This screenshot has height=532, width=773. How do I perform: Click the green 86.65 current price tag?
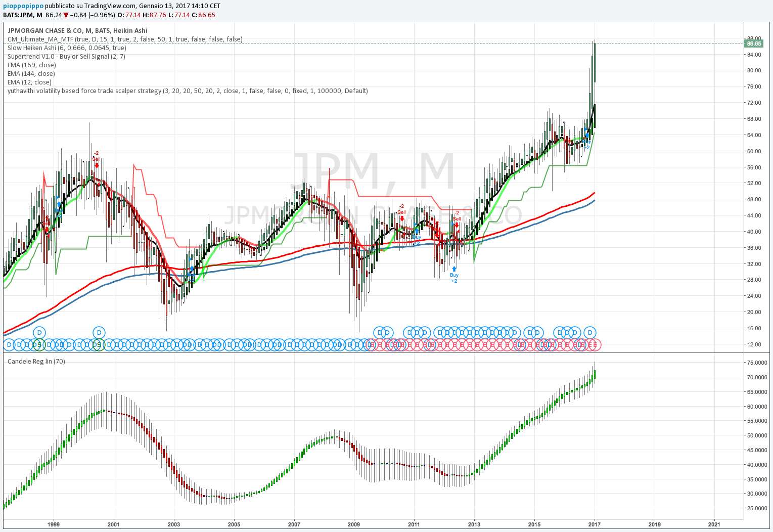754,43
